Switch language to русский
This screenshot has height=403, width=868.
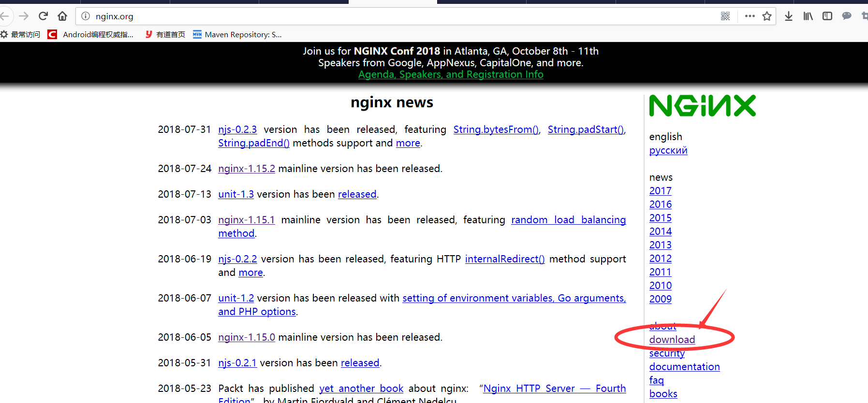668,150
